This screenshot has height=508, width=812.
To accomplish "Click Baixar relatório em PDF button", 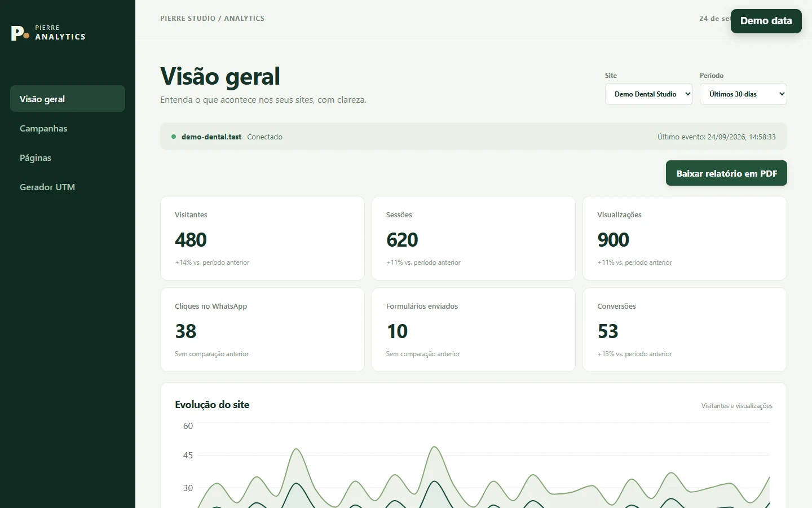I will point(726,173).
